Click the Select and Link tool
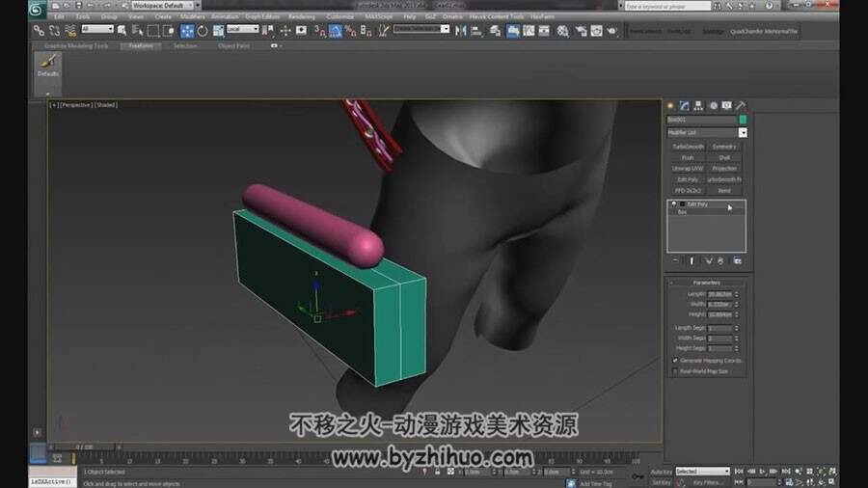Viewport: 868px width, 488px height. point(39,31)
